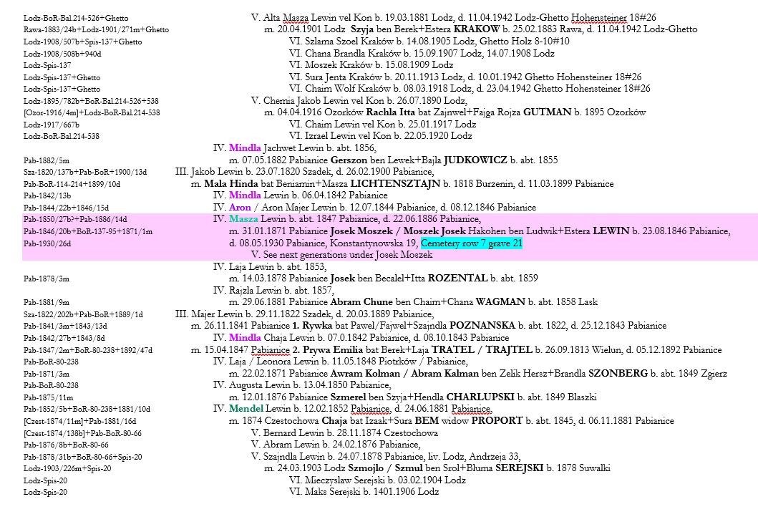Click the entry 'Maks Serejski' on last line
The width and height of the screenshot is (758, 532).
pyautogui.click(x=335, y=492)
